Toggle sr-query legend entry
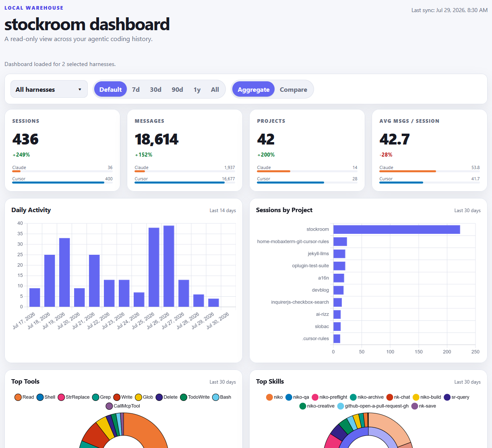This screenshot has width=492, height=448. [x=457, y=397]
